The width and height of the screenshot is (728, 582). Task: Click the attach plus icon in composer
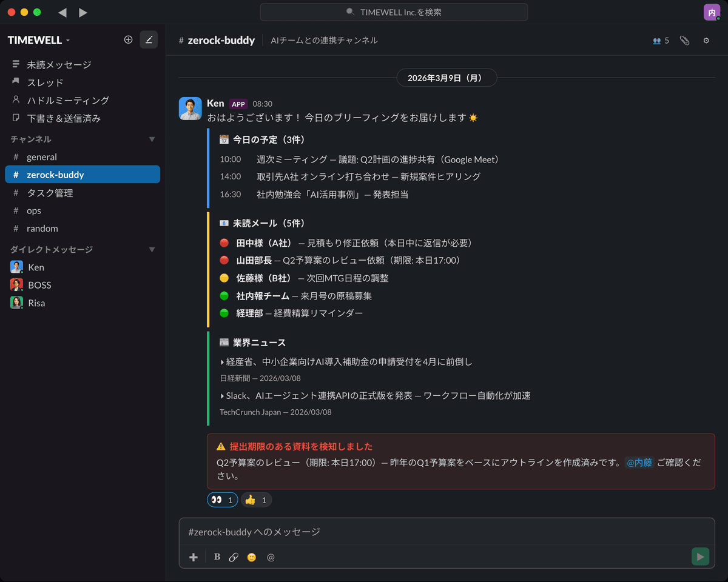click(x=193, y=557)
